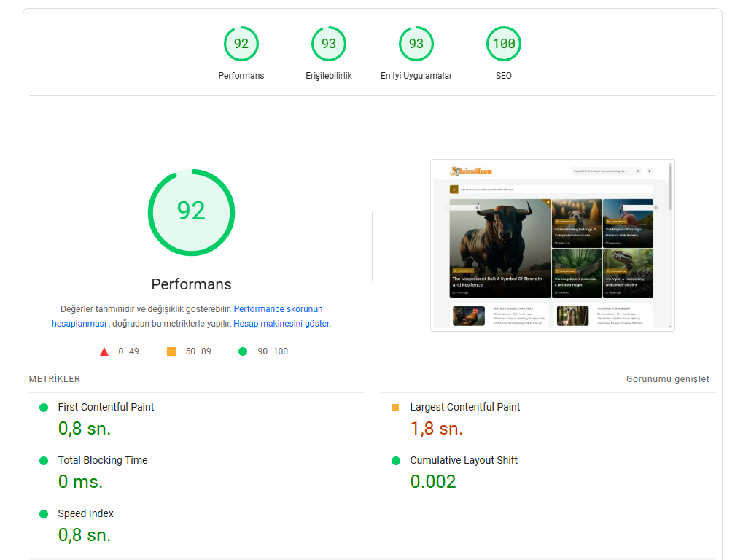Click the Total Blocking Time green status dot
743x560 pixels.
(44, 461)
